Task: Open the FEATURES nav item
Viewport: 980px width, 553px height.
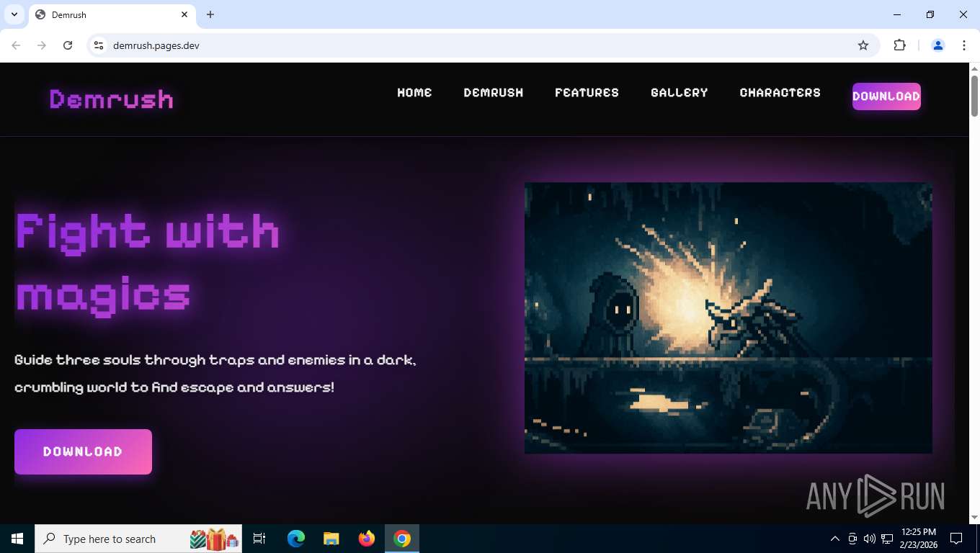Action: [587, 92]
